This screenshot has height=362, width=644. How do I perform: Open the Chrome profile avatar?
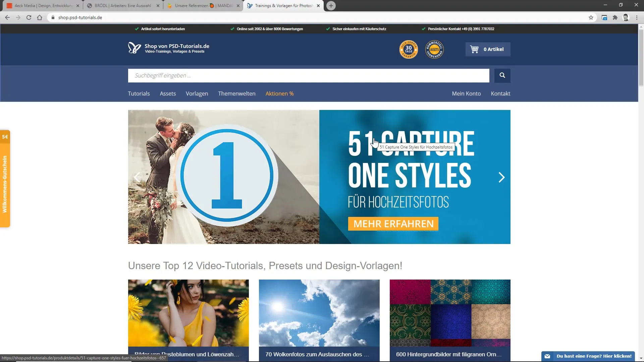pyautogui.click(x=626, y=17)
